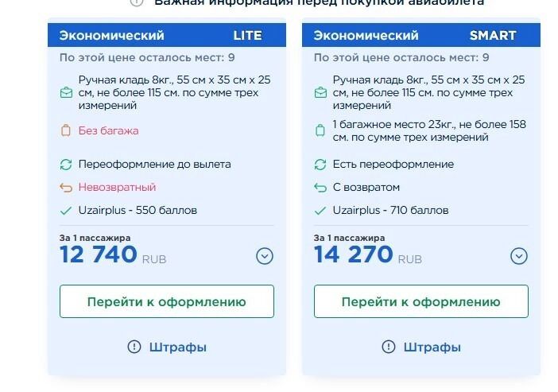Click the no-baggage icon in LITE fare
This screenshot has height=392, width=558.
point(66,130)
